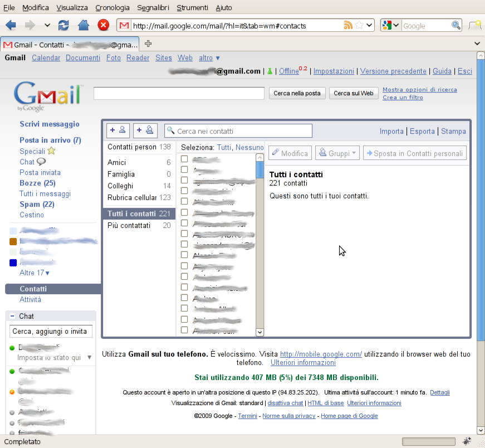Click the Cerca nella posta button

(x=297, y=93)
